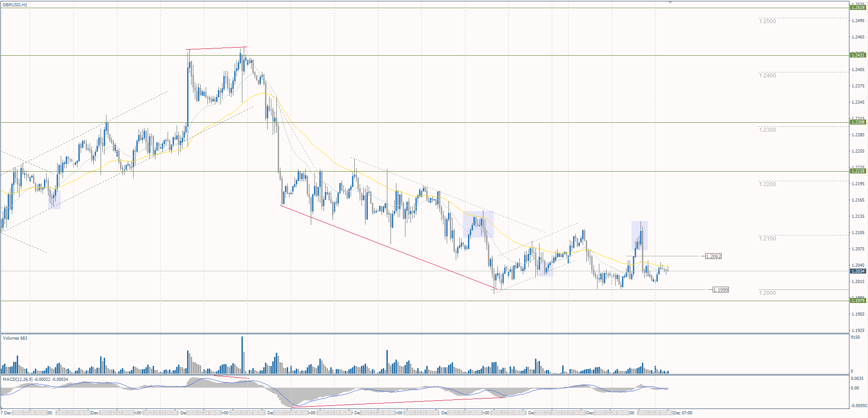The image size is (868, 418).
Task: Select the red divergence trendline across the price peaks
Action: tap(217, 48)
